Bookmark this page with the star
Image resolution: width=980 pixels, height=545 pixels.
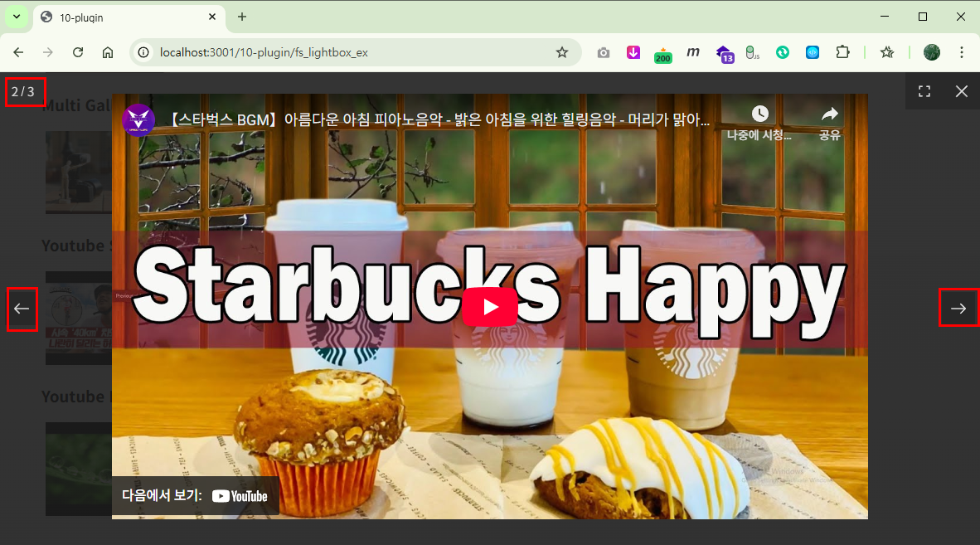point(562,52)
